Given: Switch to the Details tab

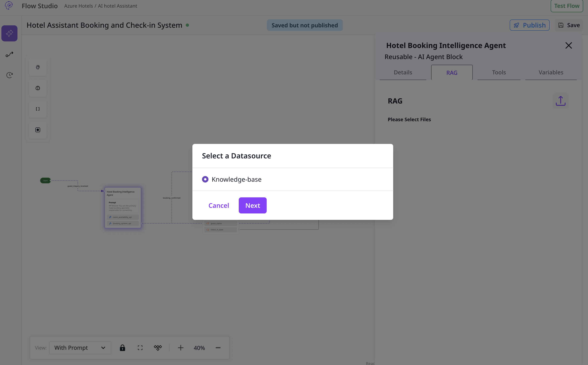Looking at the screenshot, I should tap(403, 72).
